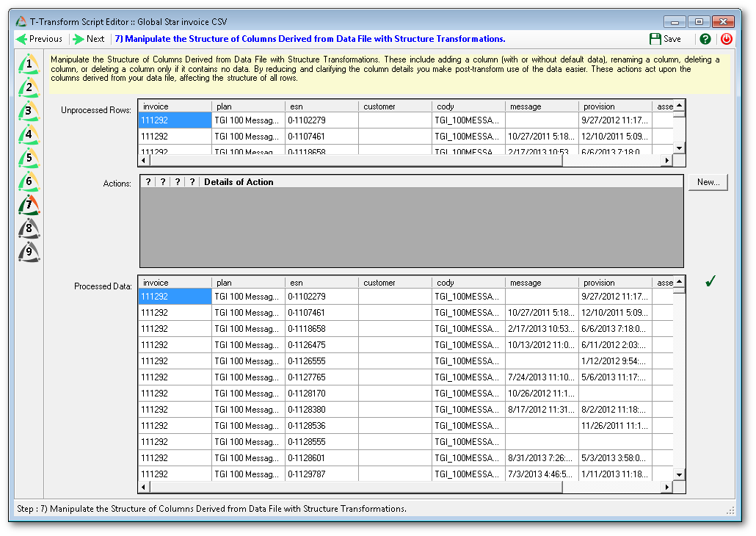Screen dimensions: 756x536
Task: Select the current step 7 icon
Action: (x=29, y=205)
